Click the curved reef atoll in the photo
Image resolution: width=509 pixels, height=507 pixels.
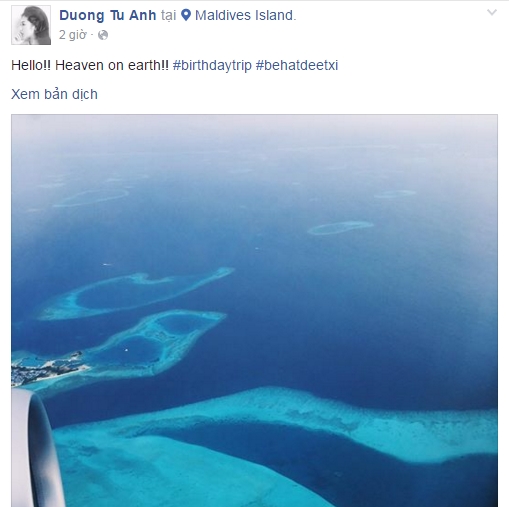[133, 293]
